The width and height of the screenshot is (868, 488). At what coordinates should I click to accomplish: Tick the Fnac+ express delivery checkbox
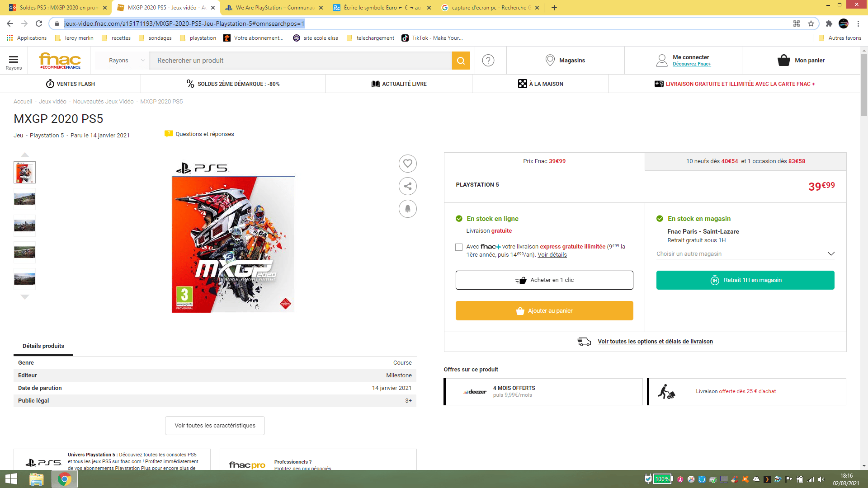point(459,247)
